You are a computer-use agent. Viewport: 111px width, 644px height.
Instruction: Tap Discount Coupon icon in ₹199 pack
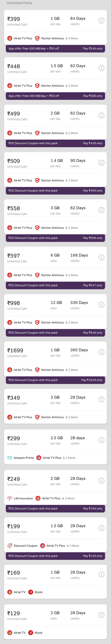click(10, 545)
